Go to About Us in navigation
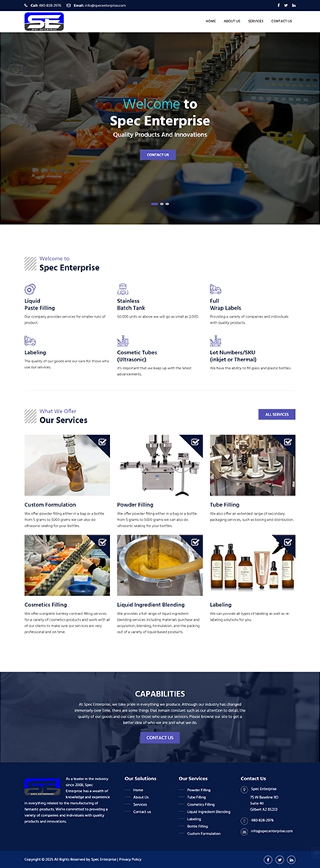This screenshot has height=868, width=320. tap(232, 21)
